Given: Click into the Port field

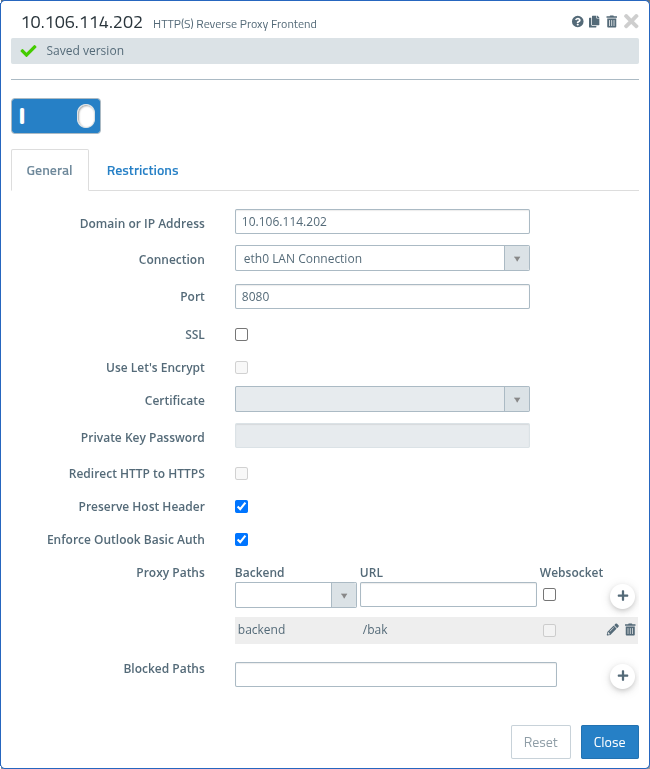Looking at the screenshot, I should click(382, 296).
